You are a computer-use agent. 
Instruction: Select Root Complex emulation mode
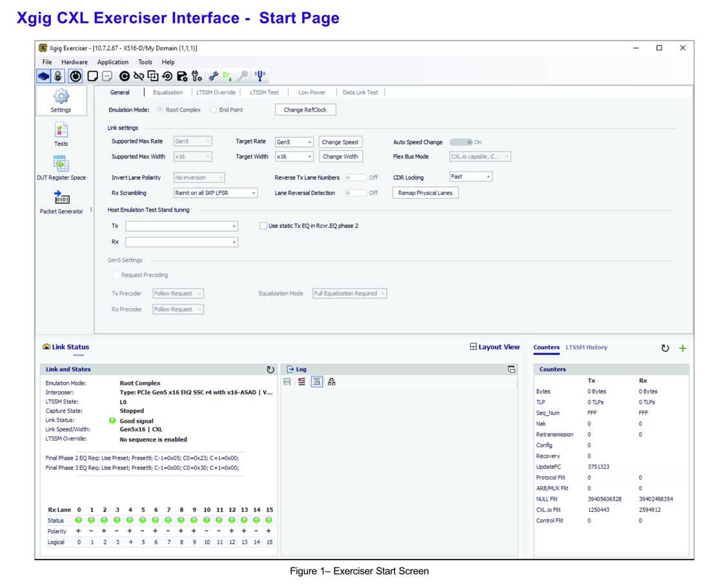coord(179,110)
